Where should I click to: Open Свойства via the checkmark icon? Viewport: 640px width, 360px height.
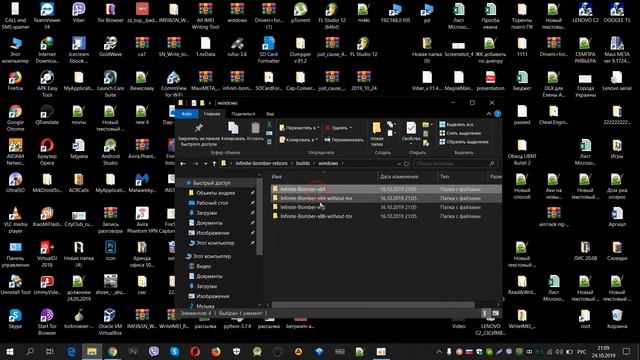pyautogui.click(x=411, y=128)
